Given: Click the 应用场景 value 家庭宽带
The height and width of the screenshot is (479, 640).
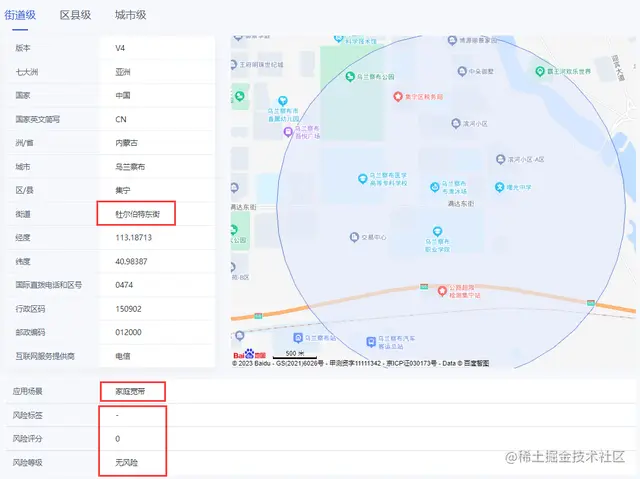Looking at the screenshot, I should [x=130, y=391].
